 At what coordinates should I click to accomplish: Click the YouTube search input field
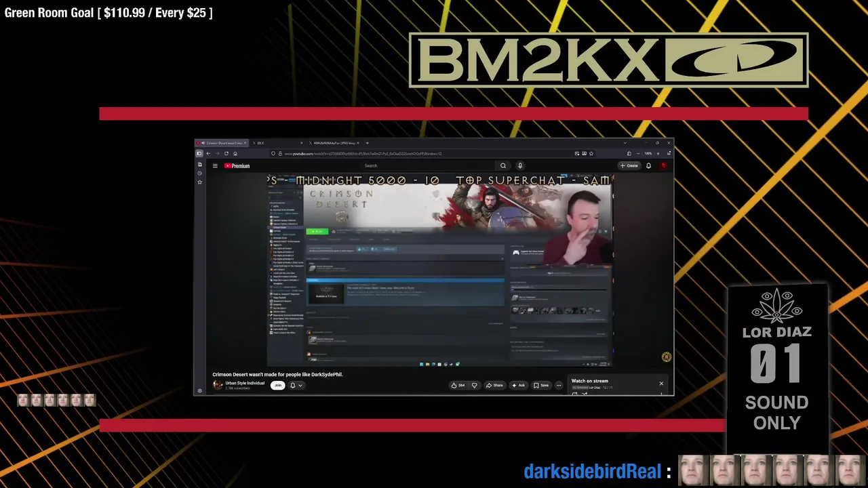(x=427, y=165)
